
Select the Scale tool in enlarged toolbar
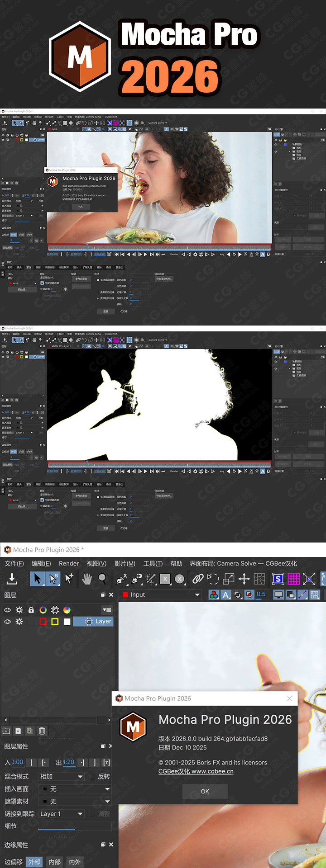229,579
